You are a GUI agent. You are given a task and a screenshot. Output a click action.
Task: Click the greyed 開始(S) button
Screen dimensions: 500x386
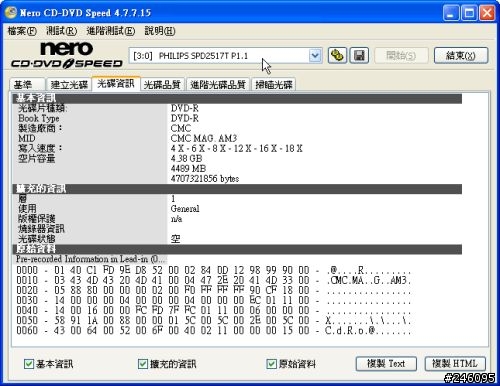tap(401, 55)
